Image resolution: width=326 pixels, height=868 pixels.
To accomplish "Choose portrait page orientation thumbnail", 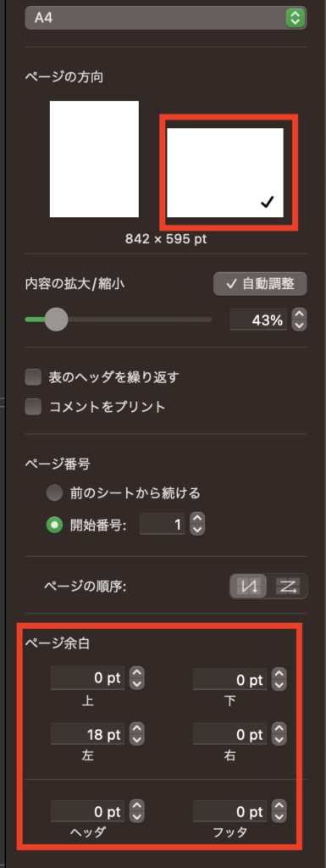I will (94, 159).
